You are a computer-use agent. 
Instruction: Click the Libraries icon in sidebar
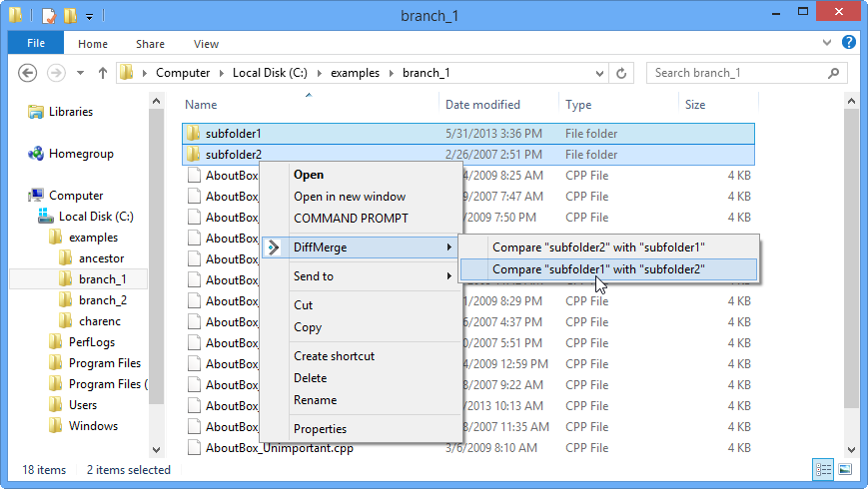click(36, 112)
